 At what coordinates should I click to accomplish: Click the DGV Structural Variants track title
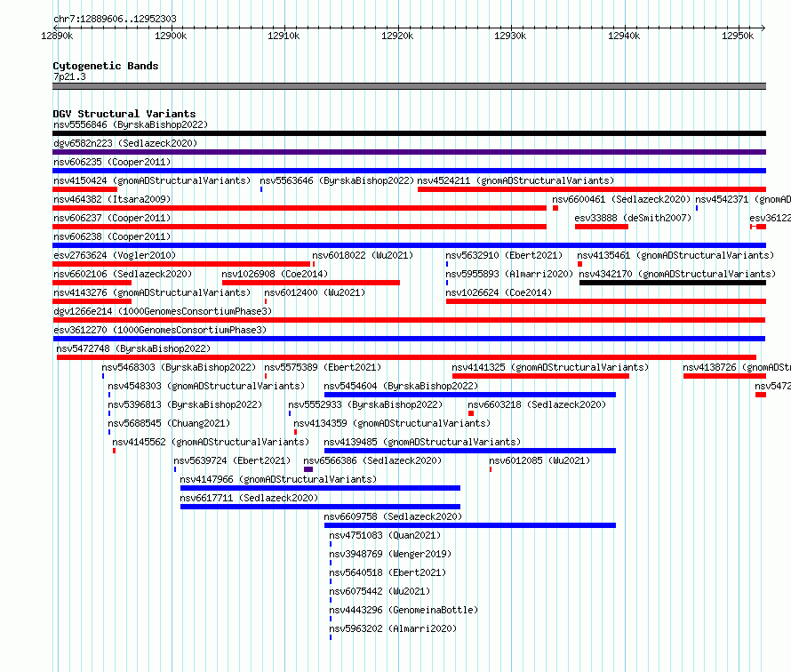coord(124,114)
